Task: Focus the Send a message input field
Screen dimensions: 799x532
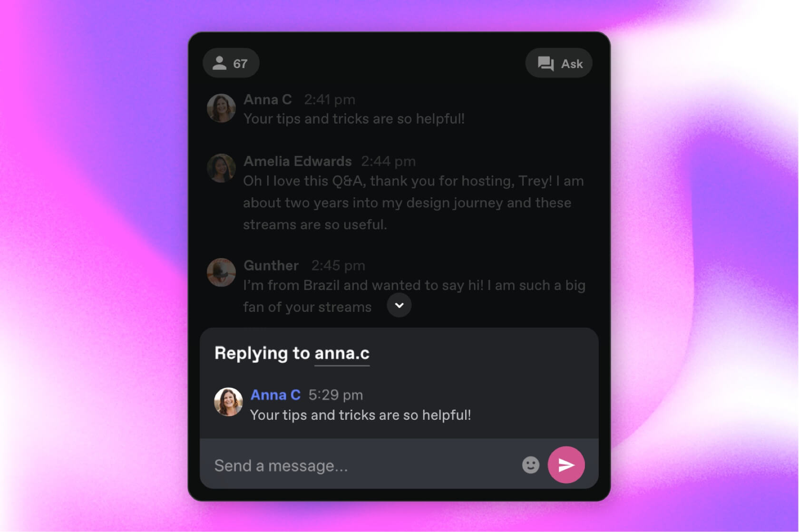Action: [361, 465]
